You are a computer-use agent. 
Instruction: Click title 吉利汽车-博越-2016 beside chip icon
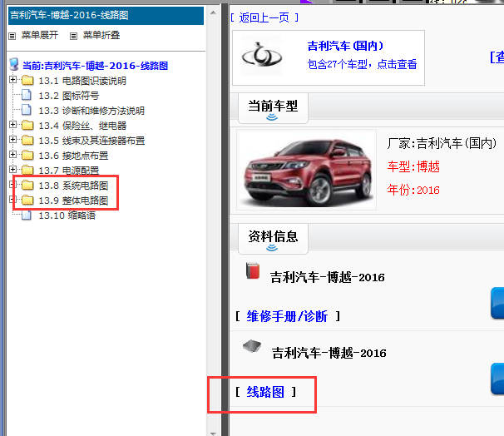[329, 353]
